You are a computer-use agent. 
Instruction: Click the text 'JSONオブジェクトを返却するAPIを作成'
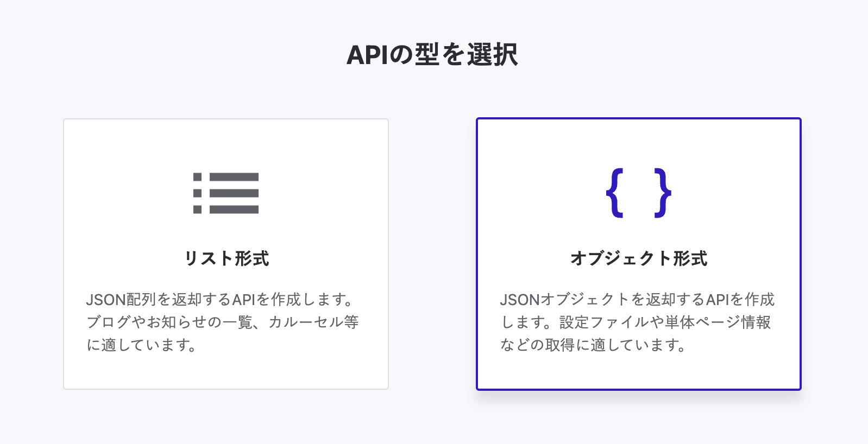pos(637,300)
